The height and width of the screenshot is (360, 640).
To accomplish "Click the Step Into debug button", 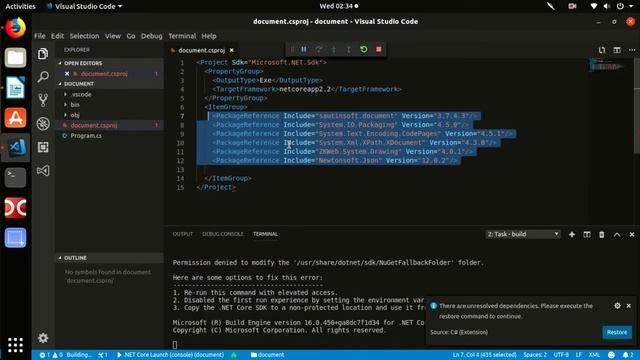I will (334, 49).
